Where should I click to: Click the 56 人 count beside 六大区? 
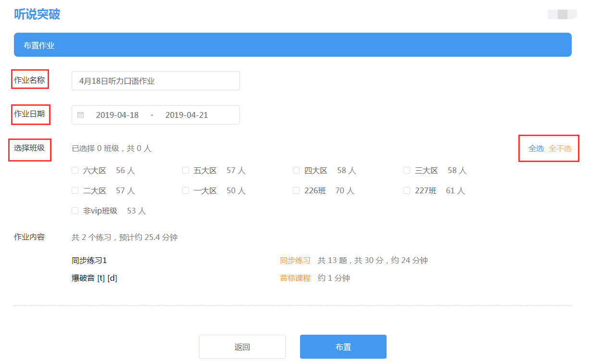tap(125, 170)
